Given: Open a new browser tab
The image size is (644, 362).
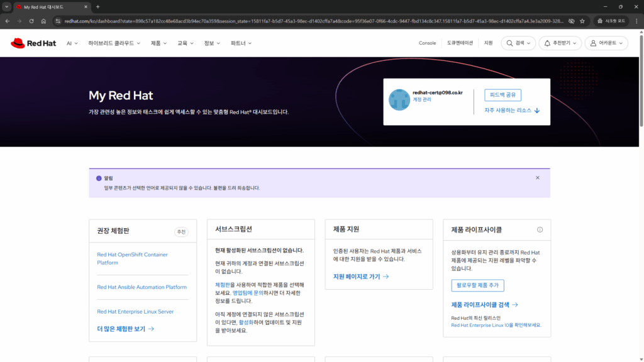Looking at the screenshot, I should [97, 7].
